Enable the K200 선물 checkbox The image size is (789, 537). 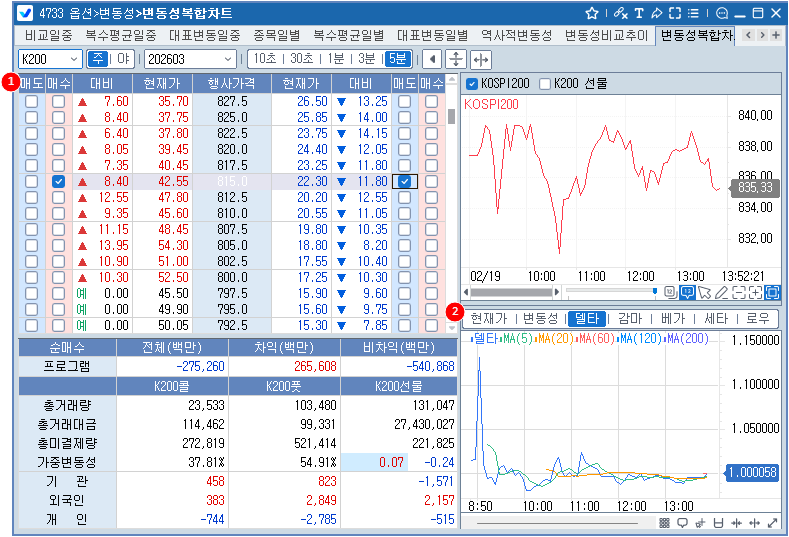pos(545,83)
